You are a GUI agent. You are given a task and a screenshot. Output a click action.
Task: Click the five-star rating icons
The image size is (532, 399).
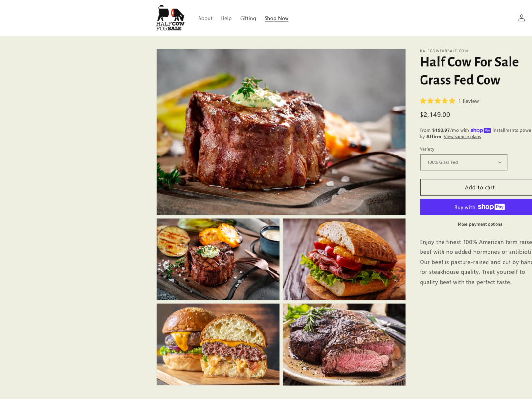click(x=437, y=101)
